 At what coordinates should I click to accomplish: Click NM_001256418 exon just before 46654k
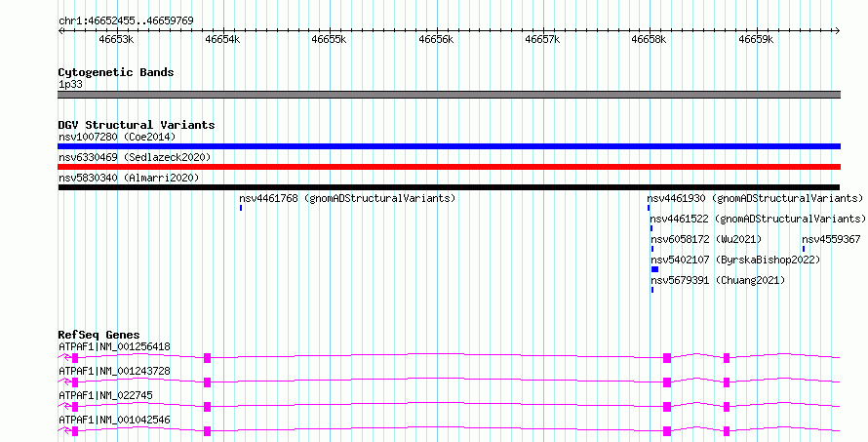tap(208, 358)
